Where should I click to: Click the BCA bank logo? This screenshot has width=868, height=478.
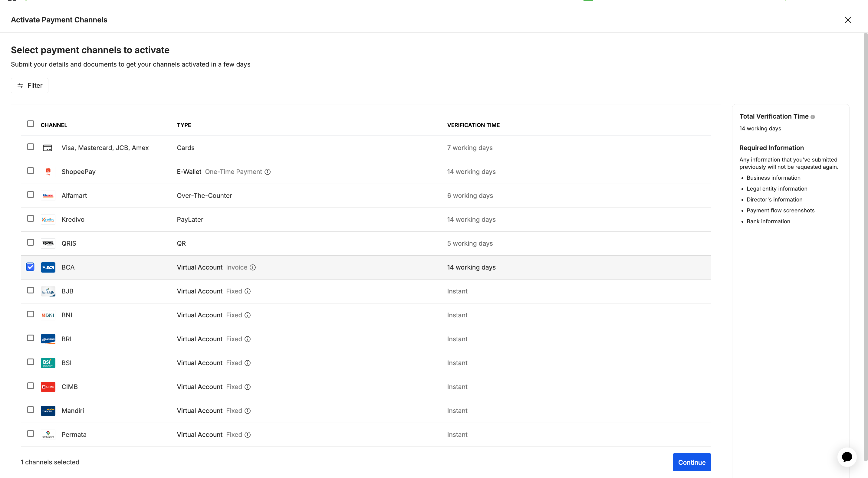tap(48, 267)
